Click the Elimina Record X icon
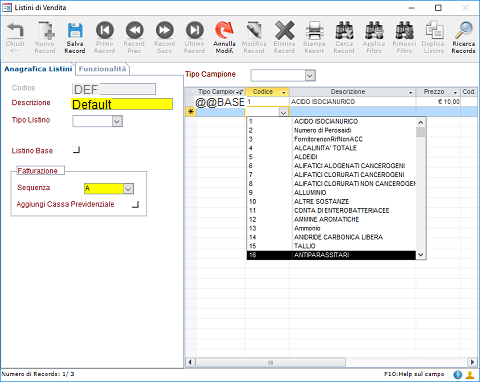The width and height of the screenshot is (480, 382). (284, 30)
